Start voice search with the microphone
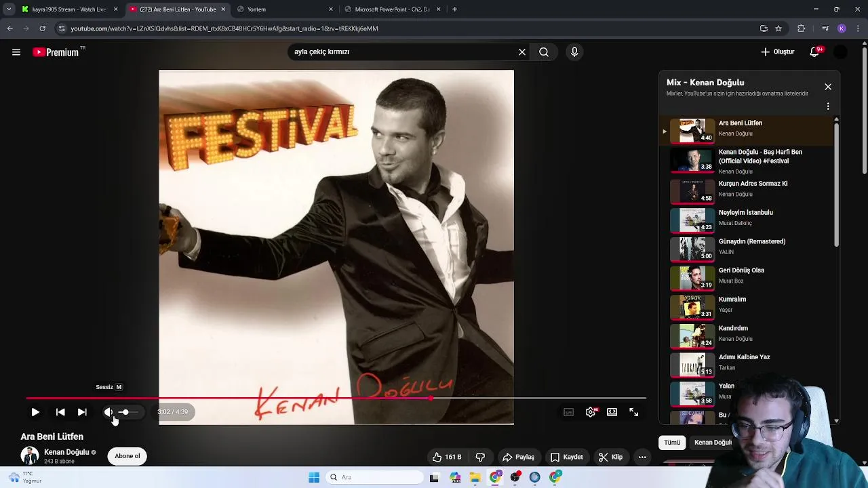This screenshot has height=488, width=868. click(574, 52)
